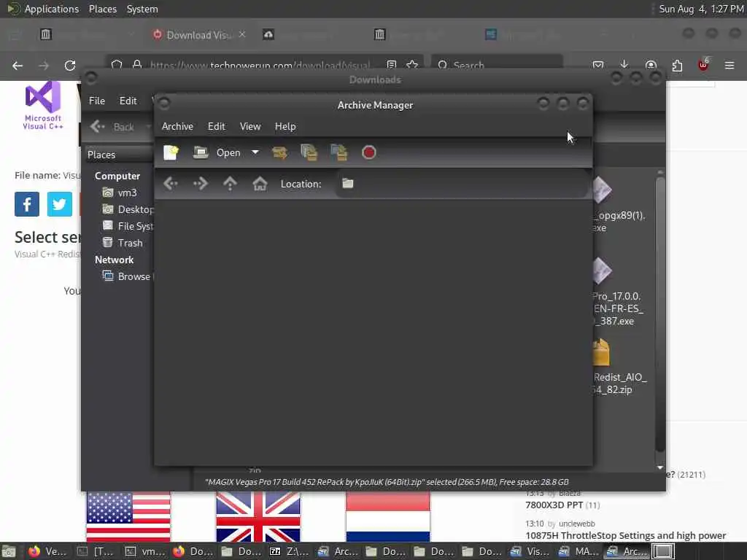
Task: Go forward in Archive Manager location bar
Action: [x=200, y=183]
